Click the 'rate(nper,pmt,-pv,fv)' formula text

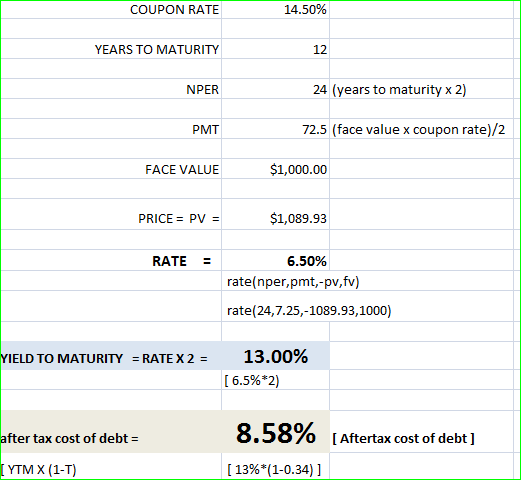293,282
